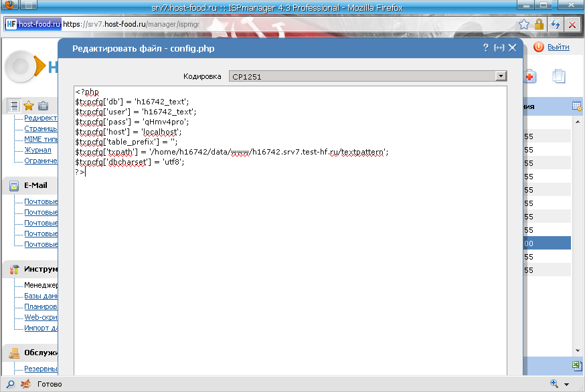585x392 pixels.
Task: Click the table column settings icon
Action: click(576, 106)
